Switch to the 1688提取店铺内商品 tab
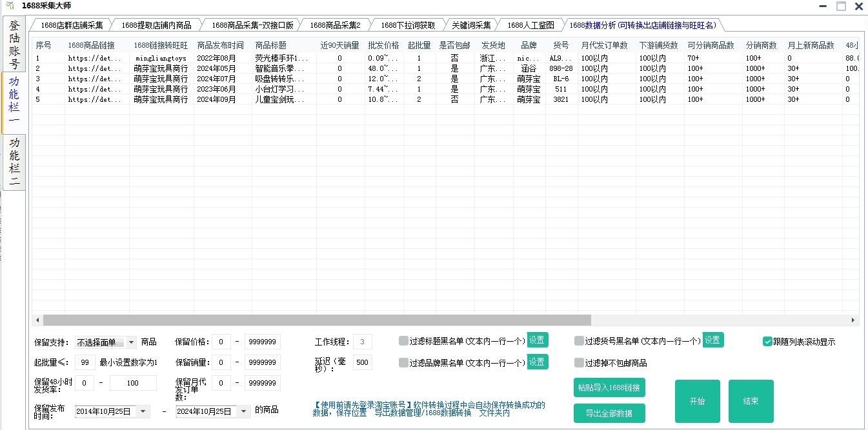The image size is (868, 430). coord(156,25)
